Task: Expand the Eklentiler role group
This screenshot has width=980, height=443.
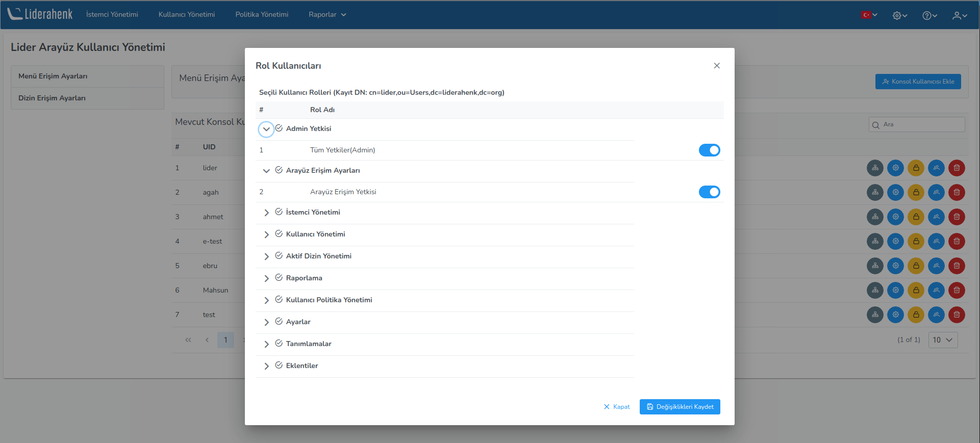Action: click(x=266, y=366)
